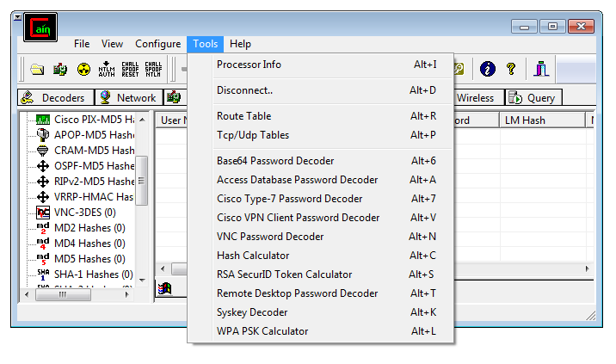Click the open folder toolbar icon

(37, 69)
